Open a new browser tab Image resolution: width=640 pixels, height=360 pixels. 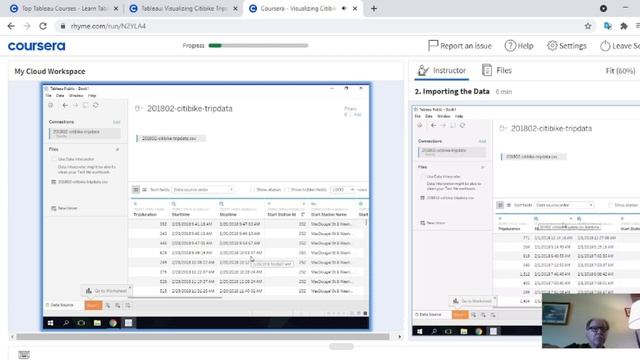click(x=373, y=9)
